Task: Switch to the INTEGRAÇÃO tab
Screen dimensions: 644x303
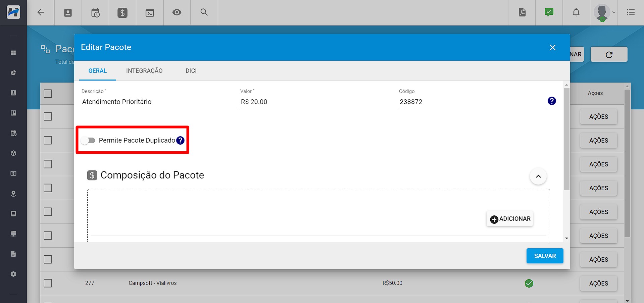Action: (144, 71)
